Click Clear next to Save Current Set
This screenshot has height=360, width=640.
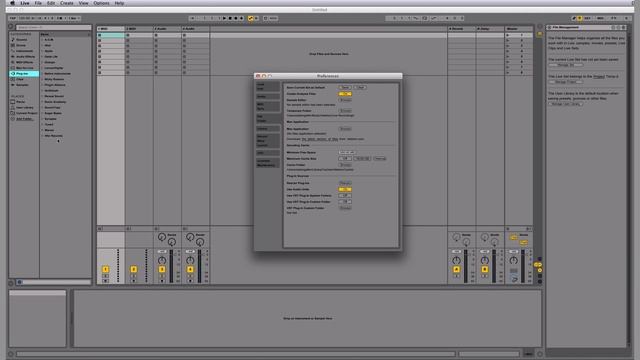click(x=360, y=87)
